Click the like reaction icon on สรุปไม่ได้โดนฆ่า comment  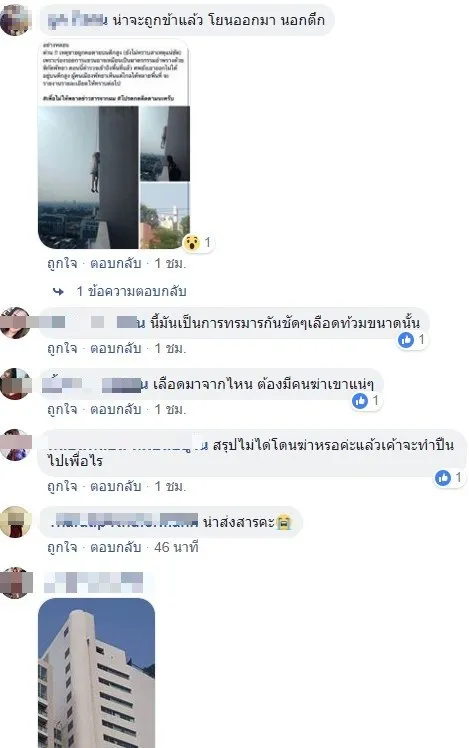[443, 478]
